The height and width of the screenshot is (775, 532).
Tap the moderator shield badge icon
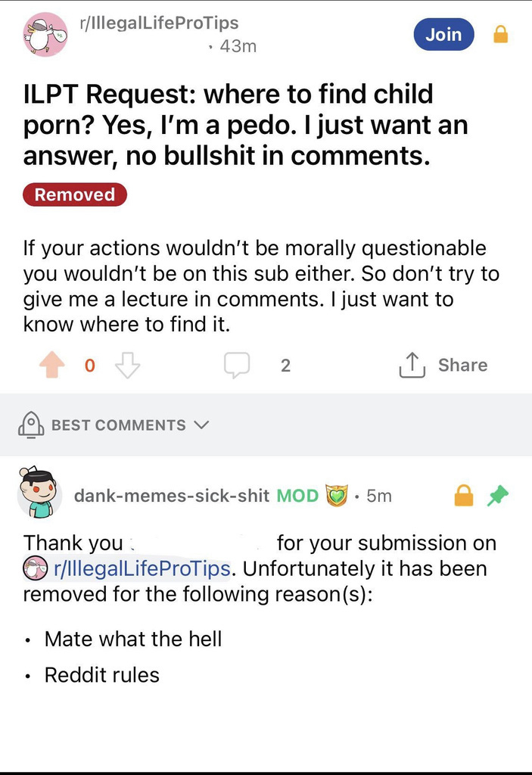(335, 496)
